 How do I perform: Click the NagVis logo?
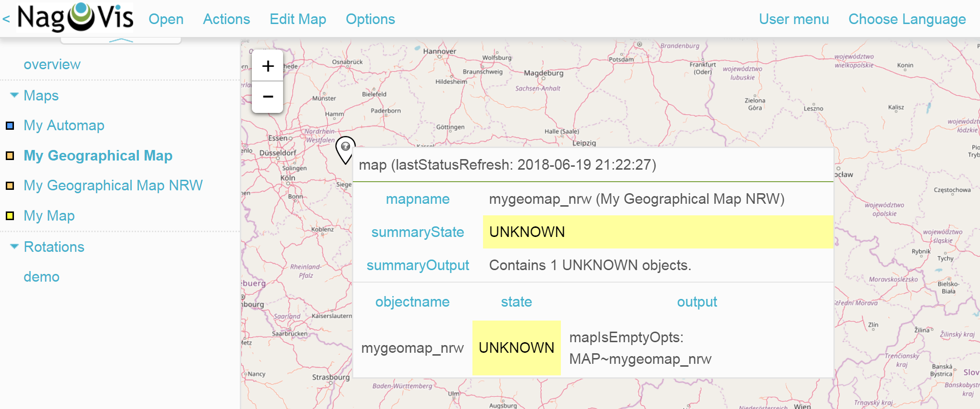click(75, 18)
